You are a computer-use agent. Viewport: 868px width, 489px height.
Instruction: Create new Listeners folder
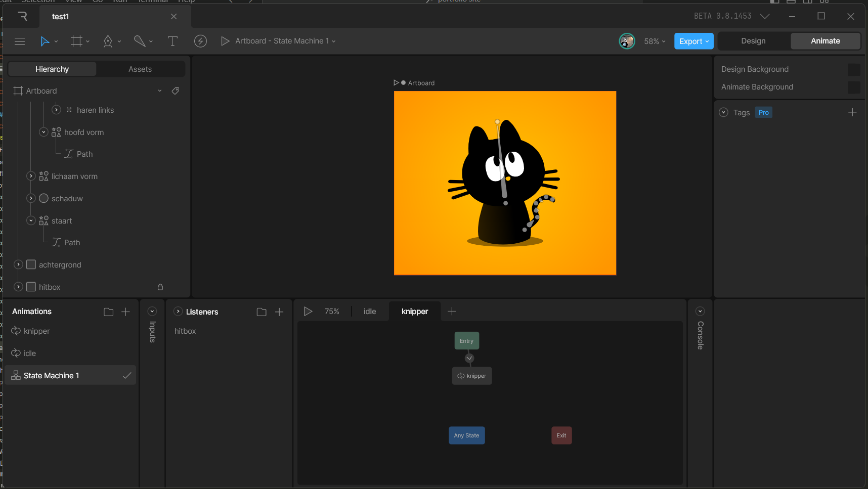coord(262,312)
